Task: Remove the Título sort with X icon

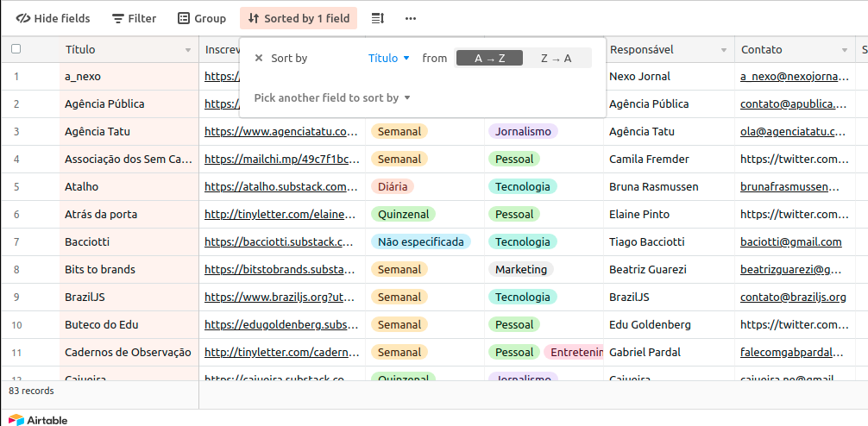Action: [259, 58]
